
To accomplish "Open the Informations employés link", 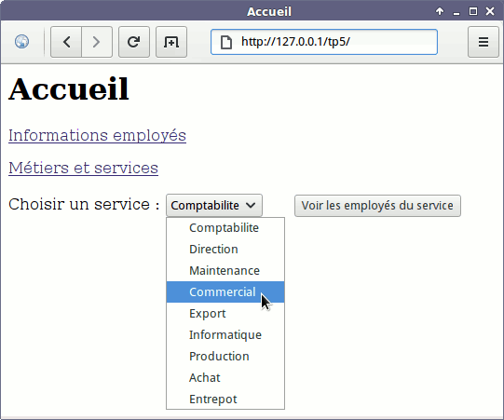I will point(97,135).
